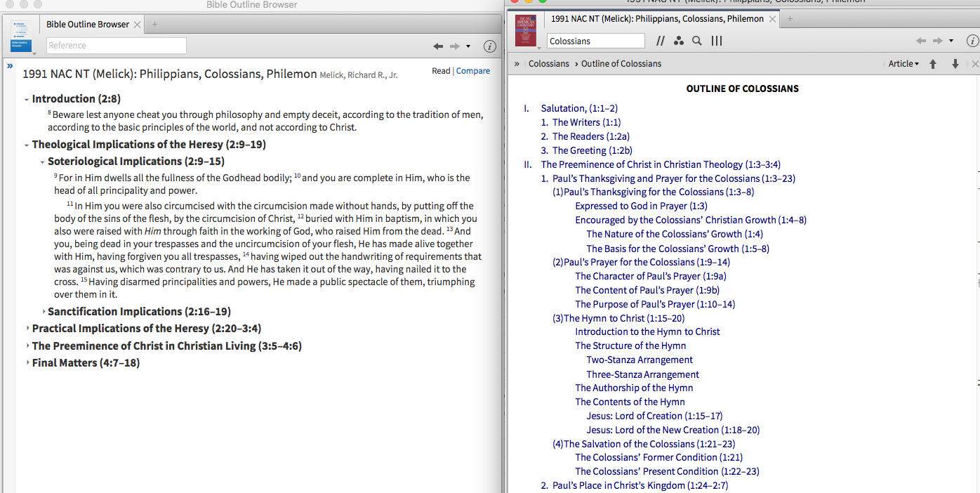
Task: Open Expressed to God in Prayer (1:3)
Action: (x=641, y=206)
